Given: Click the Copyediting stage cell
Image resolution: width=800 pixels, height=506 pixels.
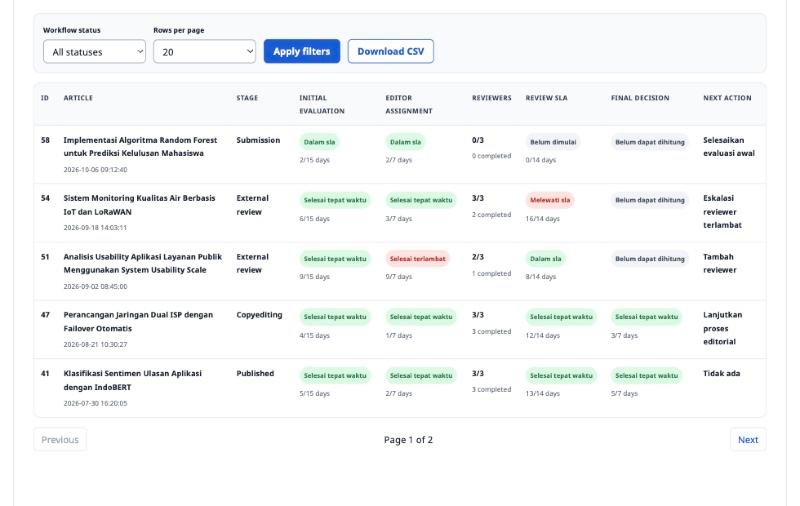Looking at the screenshot, I should point(259,315).
